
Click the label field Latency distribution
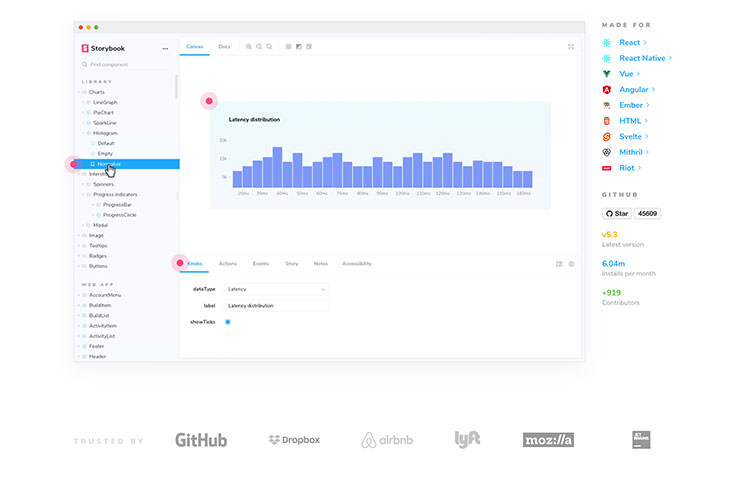[276, 305]
